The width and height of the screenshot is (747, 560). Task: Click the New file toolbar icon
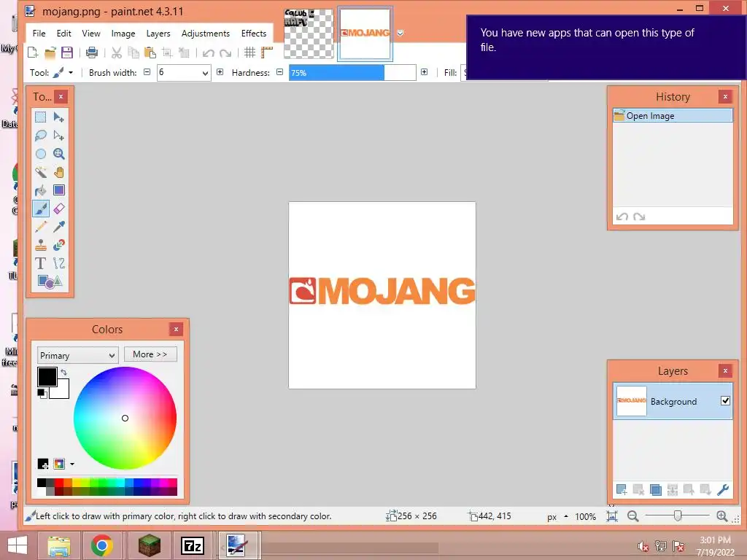coord(33,52)
